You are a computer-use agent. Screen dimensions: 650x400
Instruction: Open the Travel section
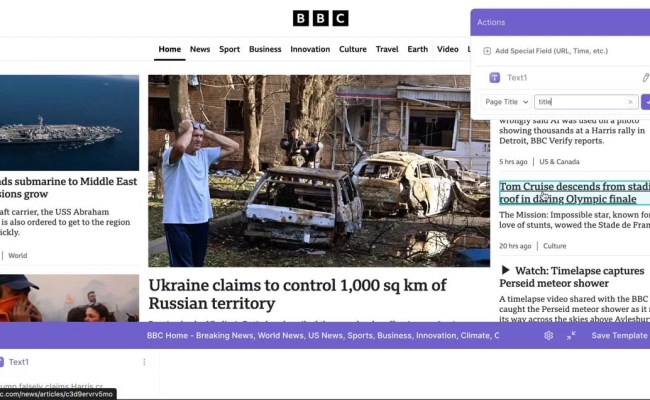387,49
